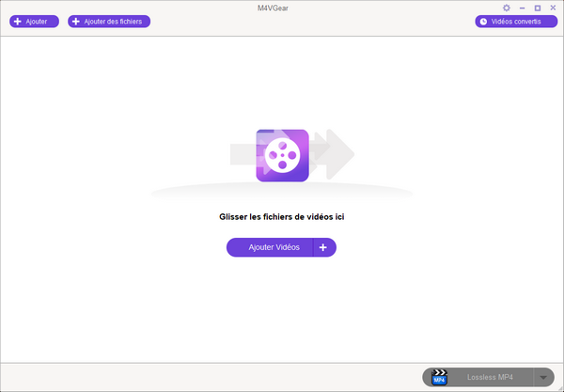Maximize the M4VGear window
This screenshot has width=564, height=392.
tap(538, 8)
